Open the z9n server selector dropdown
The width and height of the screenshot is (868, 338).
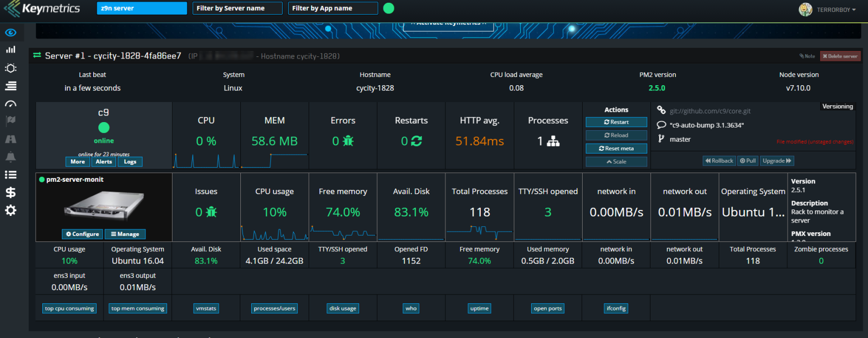[142, 8]
